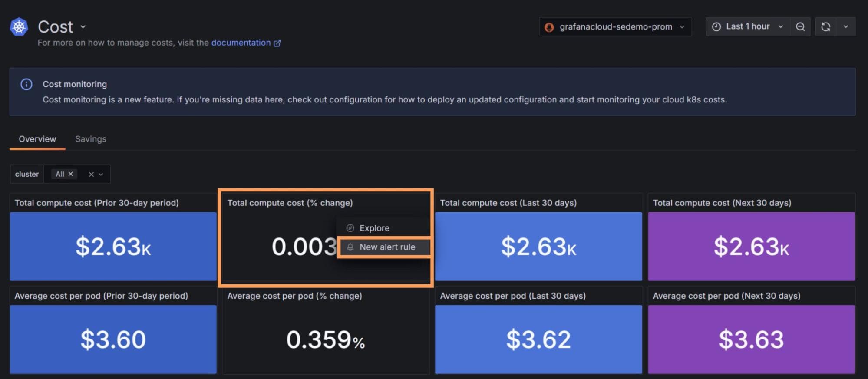Image resolution: width=868 pixels, height=379 pixels.
Task: Clear all cluster filter values
Action: pos(91,175)
